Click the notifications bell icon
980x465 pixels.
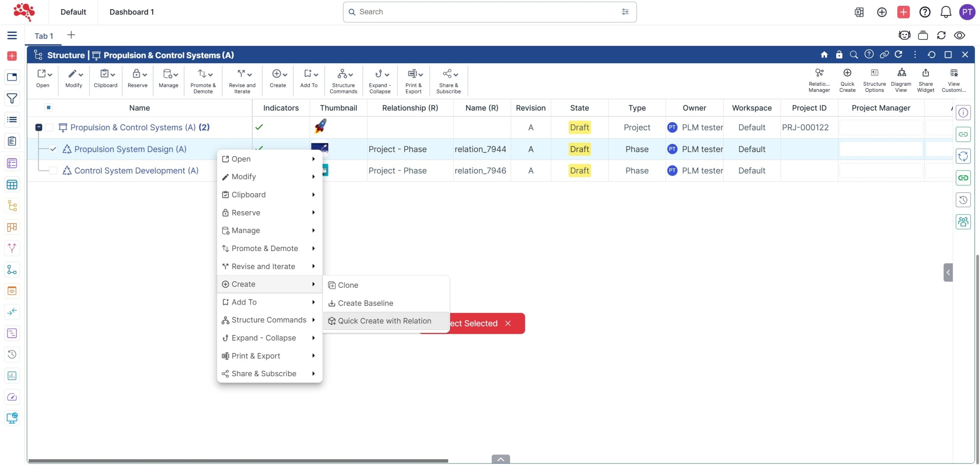pos(945,12)
